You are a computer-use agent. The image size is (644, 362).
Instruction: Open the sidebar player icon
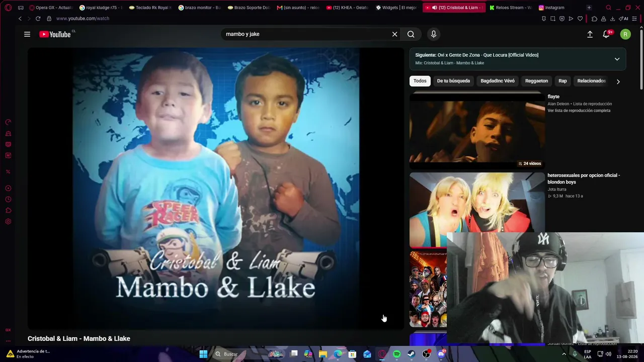[8, 188]
